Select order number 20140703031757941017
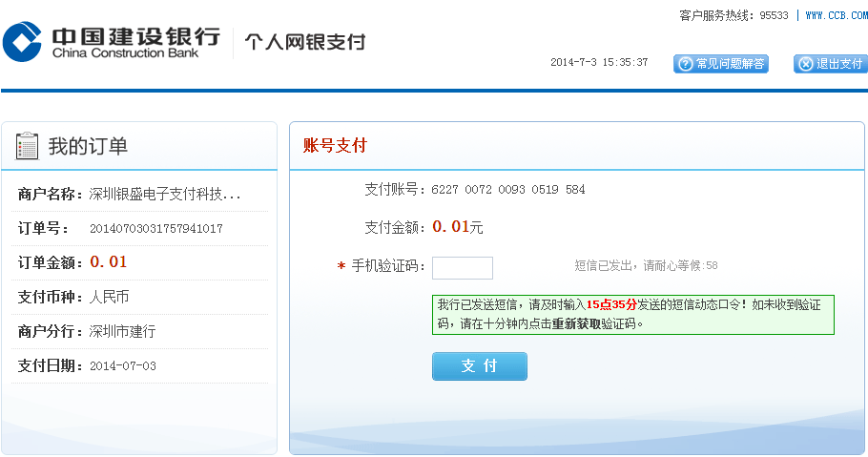The width and height of the screenshot is (868, 457). 156,228
